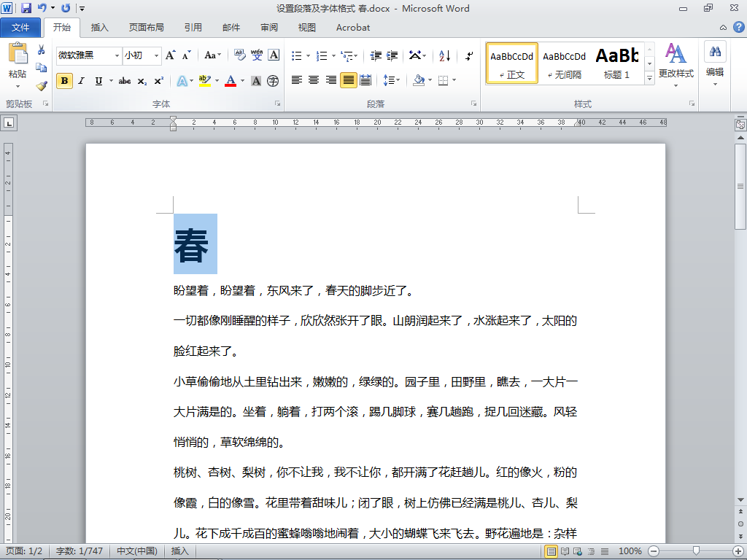Open the font name dropdown 微软雅黑
The width and height of the screenshot is (747, 560).
tap(117, 55)
